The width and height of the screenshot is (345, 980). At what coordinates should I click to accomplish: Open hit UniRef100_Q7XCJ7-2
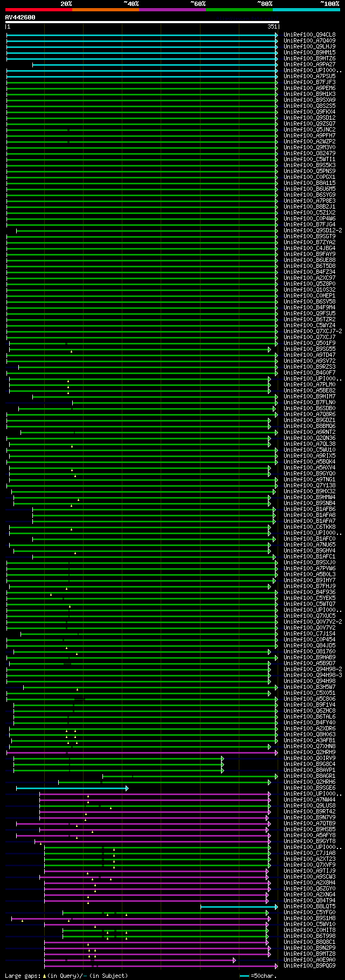313,332
